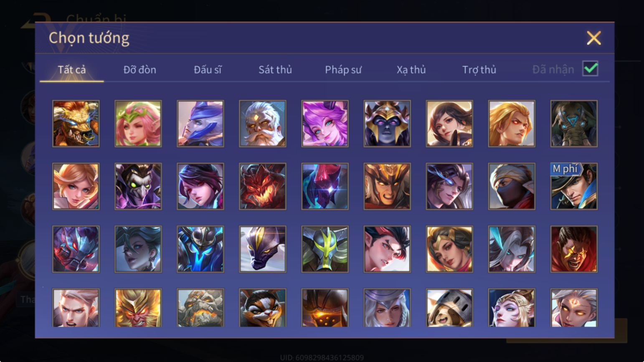Select the golden bull hero portrait
This screenshot has width=644, height=362.
[76, 124]
